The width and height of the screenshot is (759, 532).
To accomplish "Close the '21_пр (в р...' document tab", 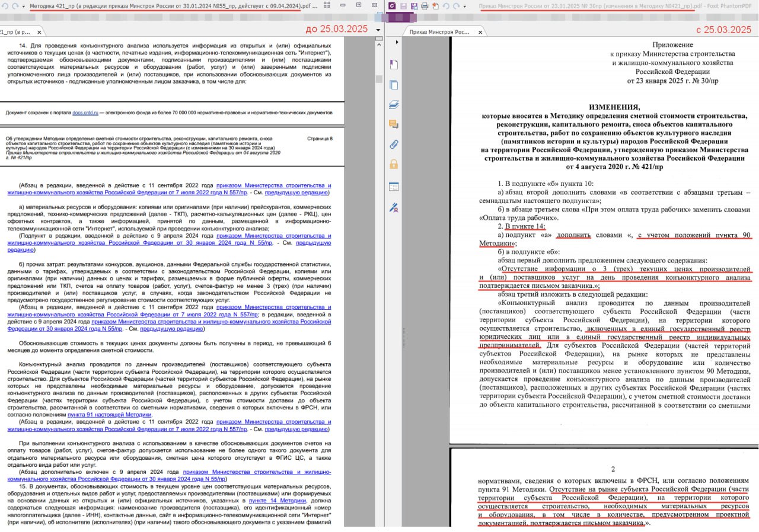I will coord(39,31).
